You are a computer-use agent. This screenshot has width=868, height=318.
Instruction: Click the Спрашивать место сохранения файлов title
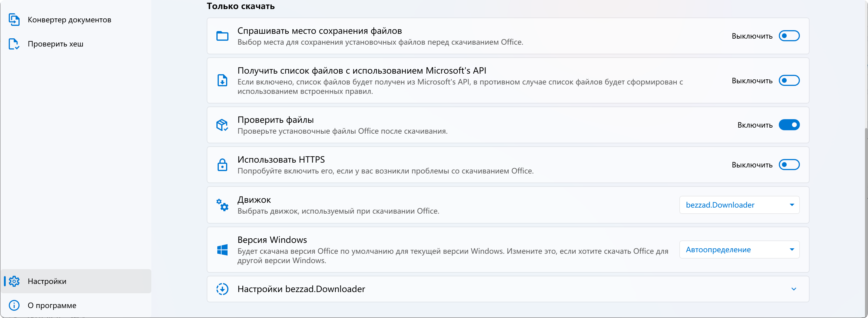click(x=320, y=31)
